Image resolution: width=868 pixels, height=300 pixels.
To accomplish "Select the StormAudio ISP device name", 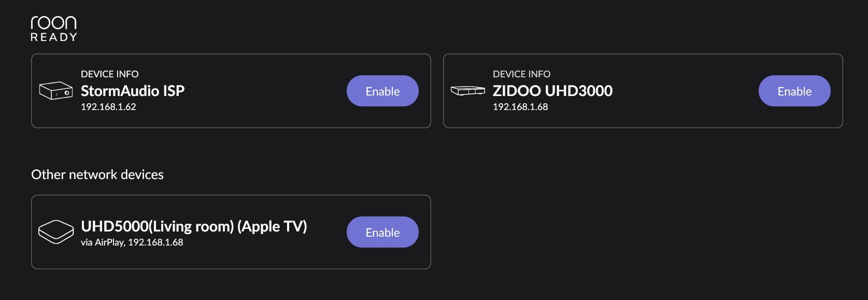I will pyautogui.click(x=133, y=91).
